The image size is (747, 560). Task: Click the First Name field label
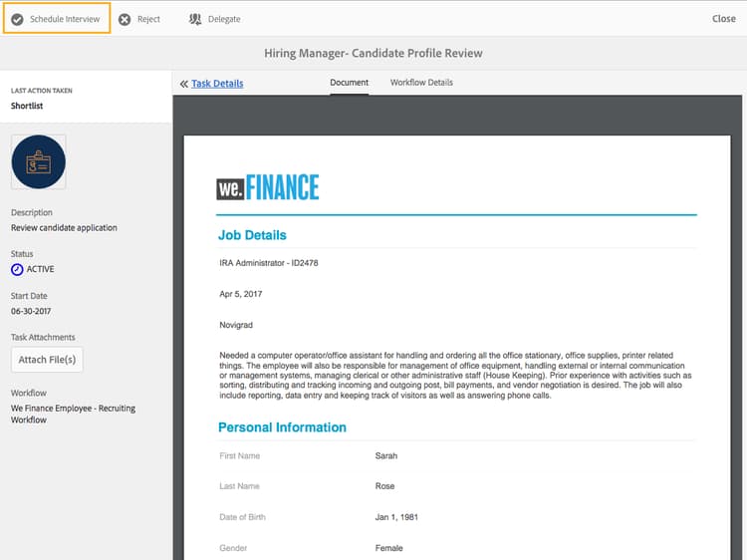point(240,456)
